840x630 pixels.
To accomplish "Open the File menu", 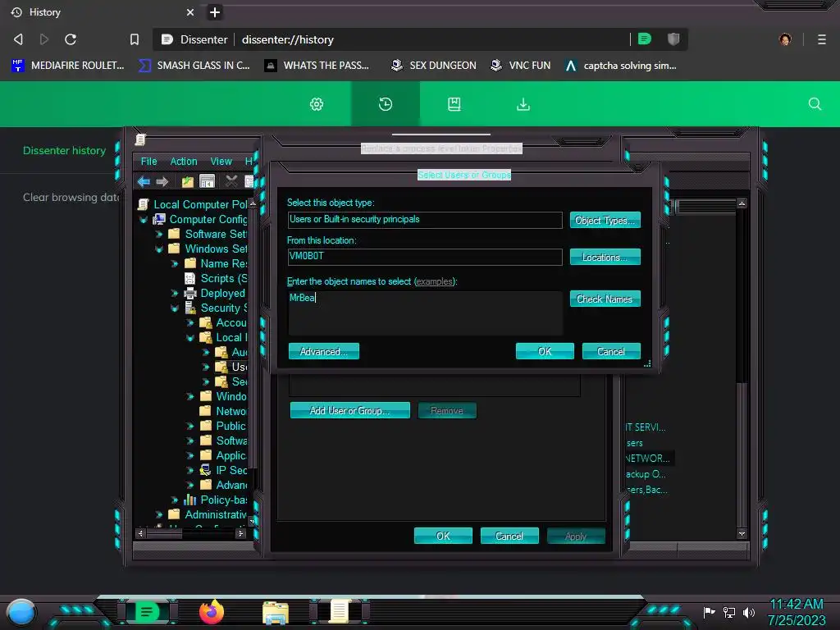I will coord(149,162).
